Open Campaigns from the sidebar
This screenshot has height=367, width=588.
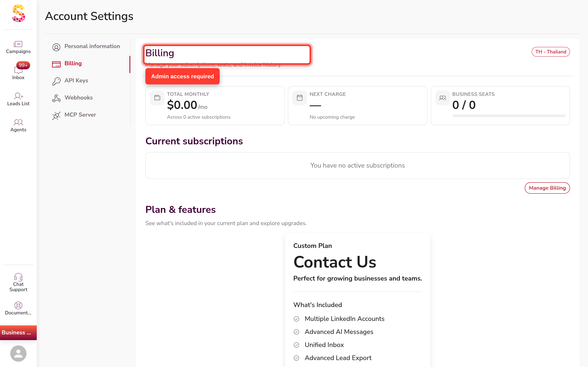coord(18,47)
